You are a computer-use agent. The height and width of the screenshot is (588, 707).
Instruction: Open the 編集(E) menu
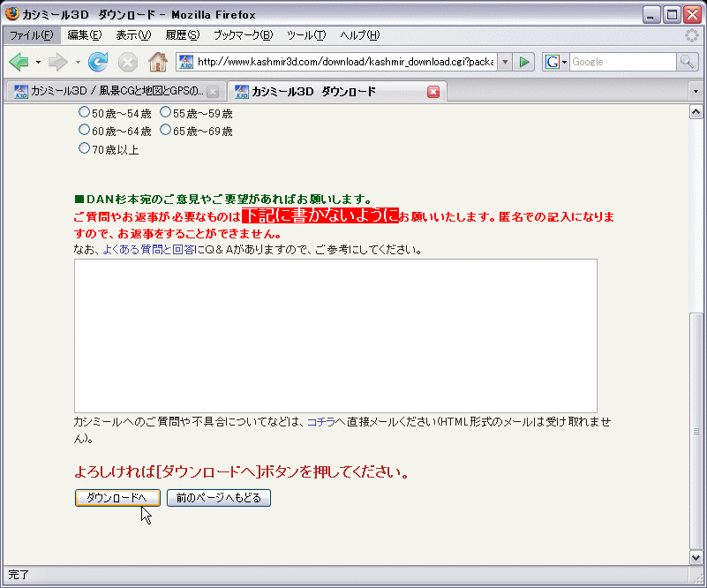tap(85, 35)
